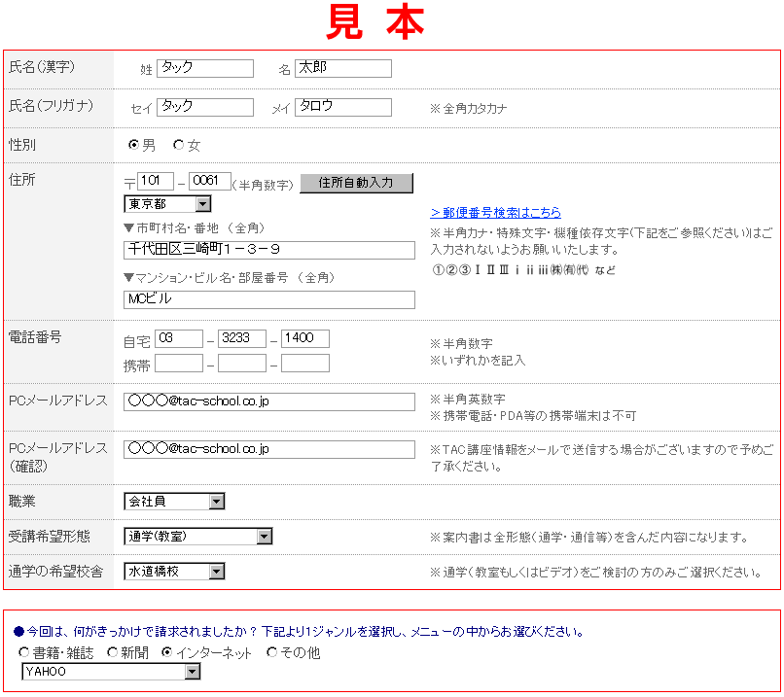784x697 pixels.
Task: Click the first postal code field containing 101
Action: (156, 181)
